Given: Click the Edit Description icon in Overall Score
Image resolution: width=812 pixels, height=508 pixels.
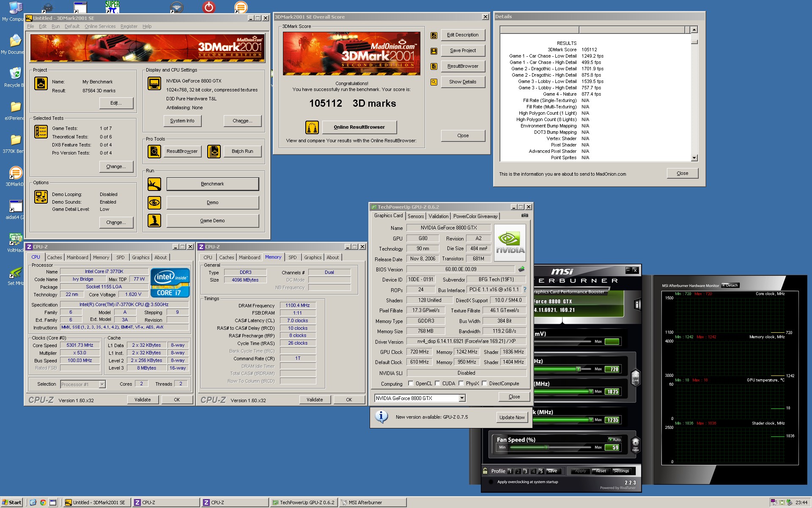Looking at the screenshot, I should 434,36.
